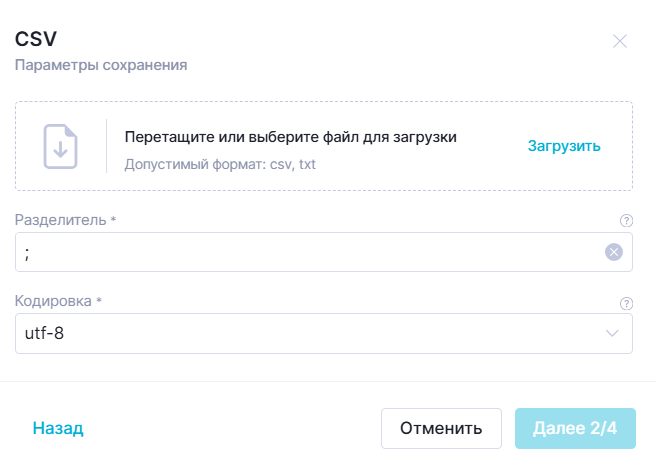The height and width of the screenshot is (470, 656).
Task: Proceed with the Далее 2/4 button
Action: tap(575, 428)
